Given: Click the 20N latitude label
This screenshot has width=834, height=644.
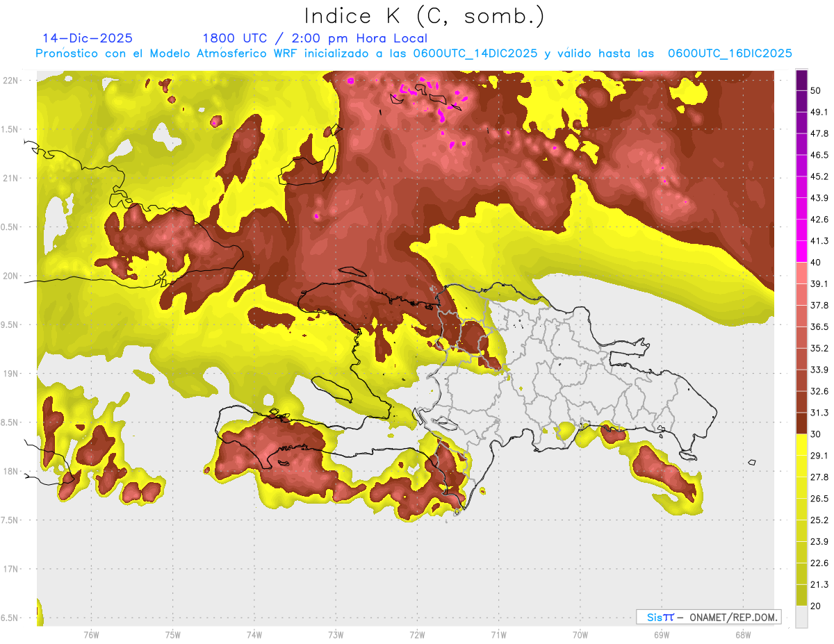Looking at the screenshot, I should tap(11, 276).
